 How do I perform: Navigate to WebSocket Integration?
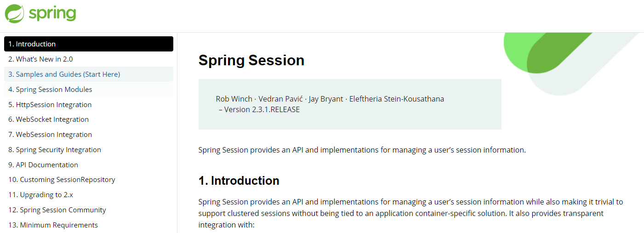(x=89, y=119)
